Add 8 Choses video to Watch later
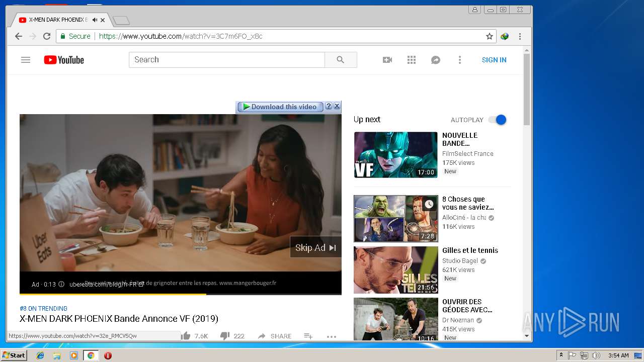The image size is (644, 362). pyautogui.click(x=429, y=204)
